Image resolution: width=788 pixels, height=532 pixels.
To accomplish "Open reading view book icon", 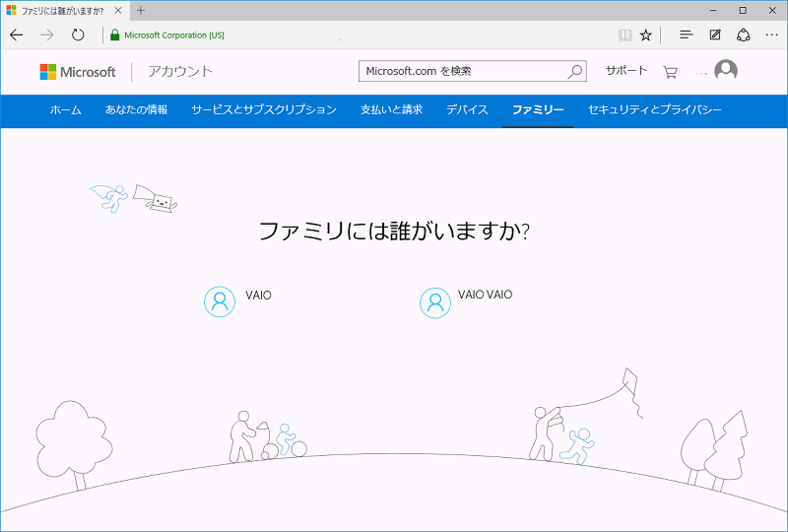I will click(x=624, y=34).
